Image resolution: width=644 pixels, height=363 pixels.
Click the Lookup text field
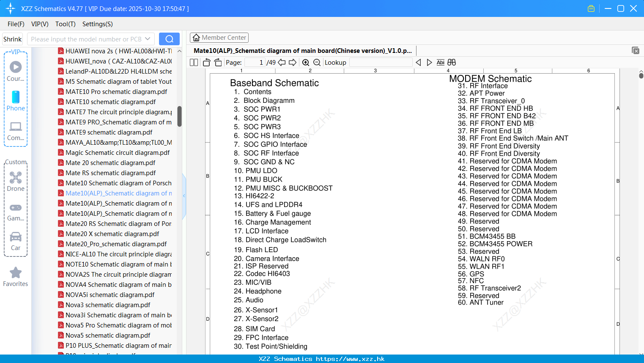(381, 62)
